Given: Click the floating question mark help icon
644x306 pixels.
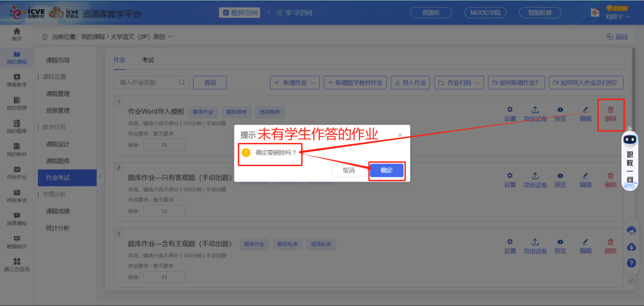Looking at the screenshot, I should click(631, 263).
